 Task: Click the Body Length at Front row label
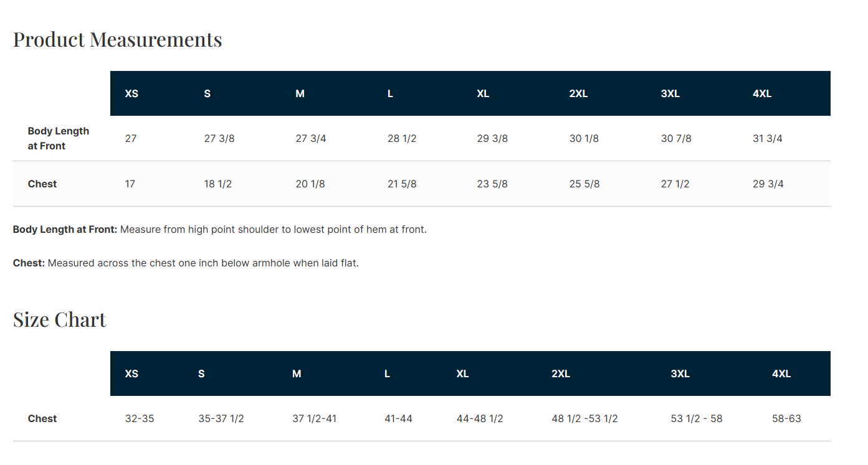59,138
